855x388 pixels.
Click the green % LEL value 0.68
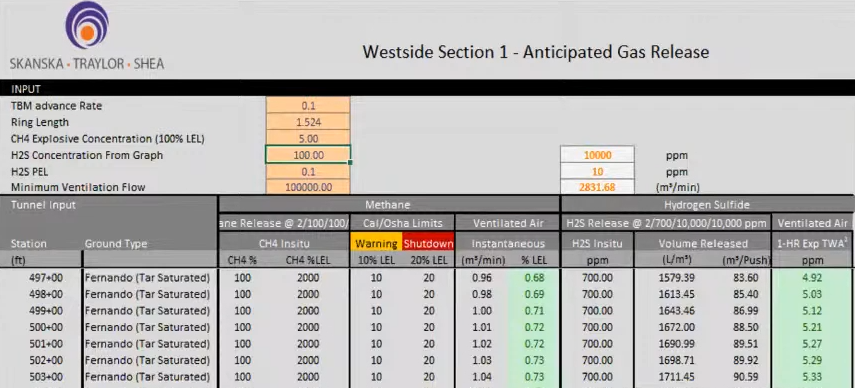(534, 278)
